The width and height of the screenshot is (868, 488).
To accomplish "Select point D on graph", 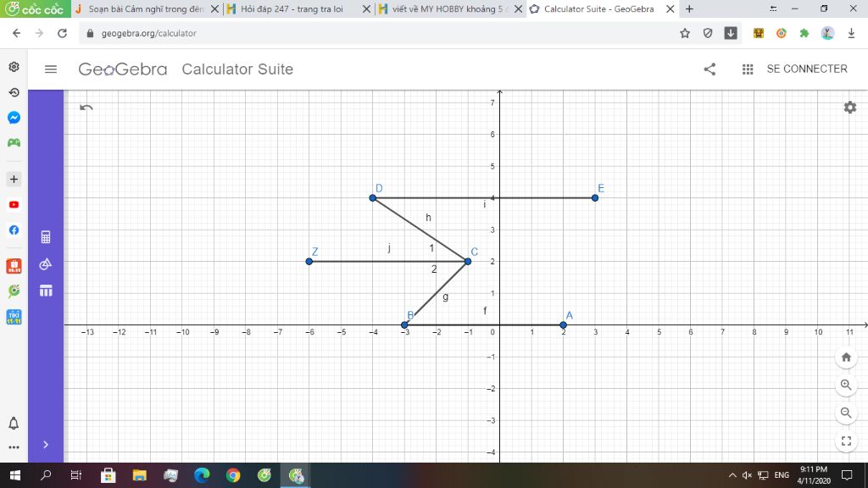I will (x=373, y=198).
